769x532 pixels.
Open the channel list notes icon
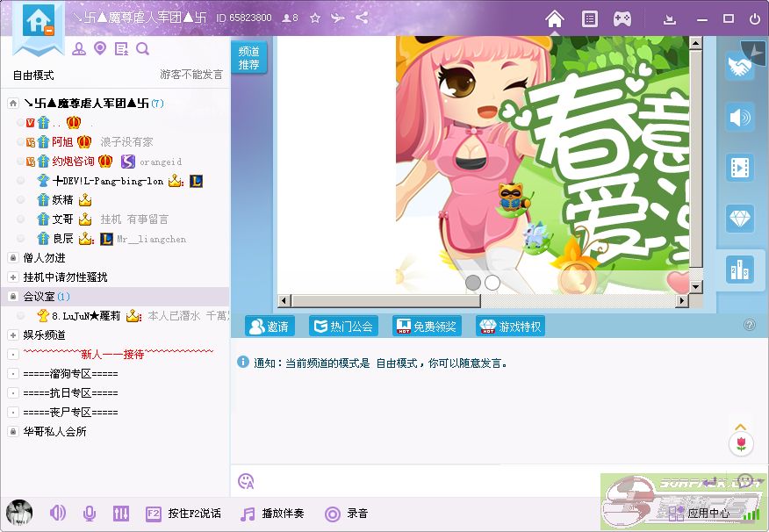[121, 48]
